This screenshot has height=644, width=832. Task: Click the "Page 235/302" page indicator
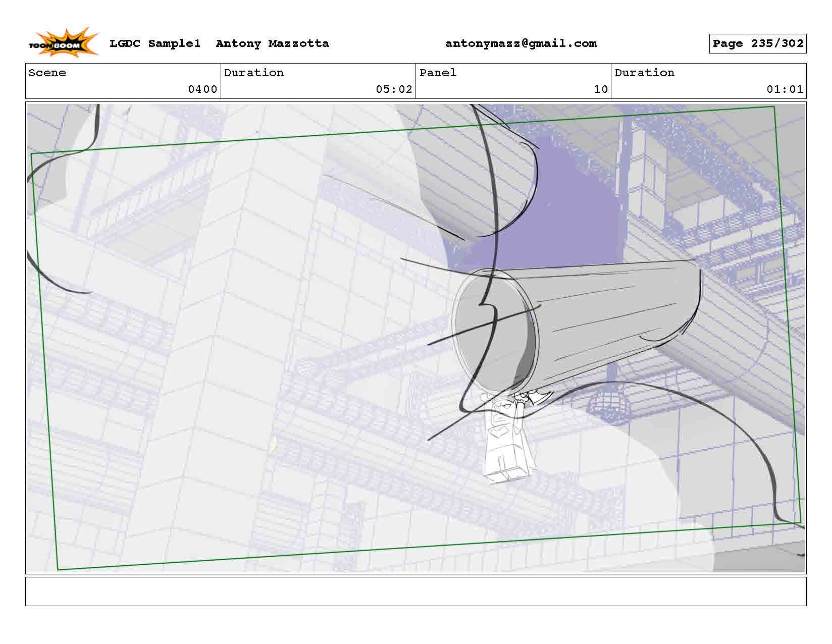pyautogui.click(x=758, y=44)
